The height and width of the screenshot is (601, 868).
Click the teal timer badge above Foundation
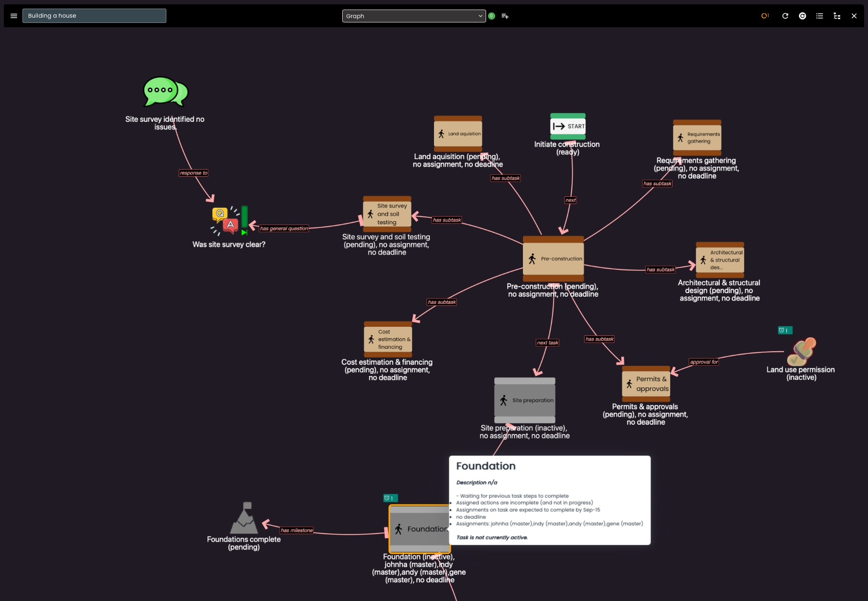390,498
